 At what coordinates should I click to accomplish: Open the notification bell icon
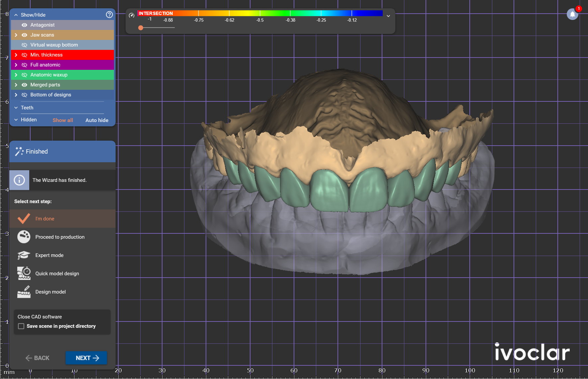pos(572,15)
